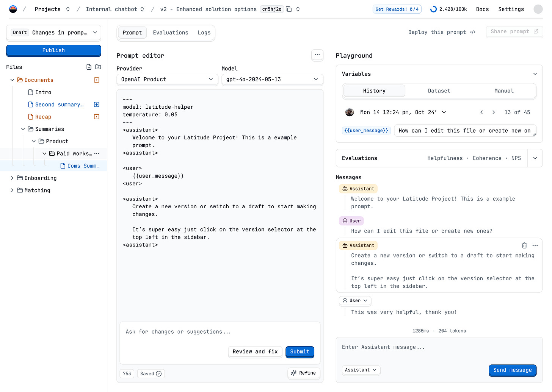The height and width of the screenshot is (392, 552).
Task: Click the Saved status indicator
Action: point(151,374)
